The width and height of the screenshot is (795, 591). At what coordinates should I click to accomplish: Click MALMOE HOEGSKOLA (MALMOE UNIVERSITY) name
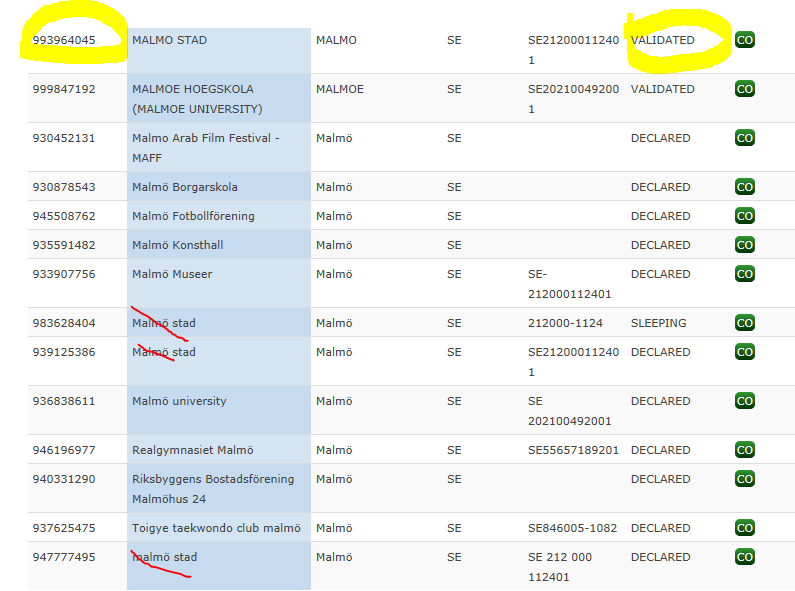197,99
